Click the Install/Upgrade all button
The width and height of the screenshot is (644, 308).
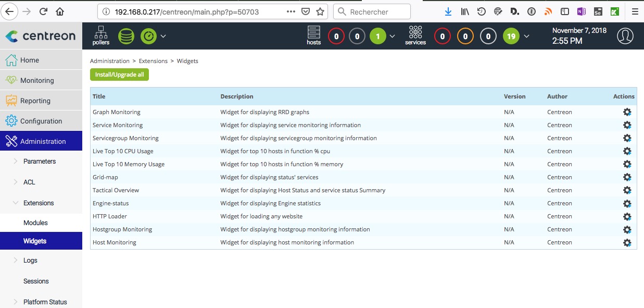tap(119, 75)
